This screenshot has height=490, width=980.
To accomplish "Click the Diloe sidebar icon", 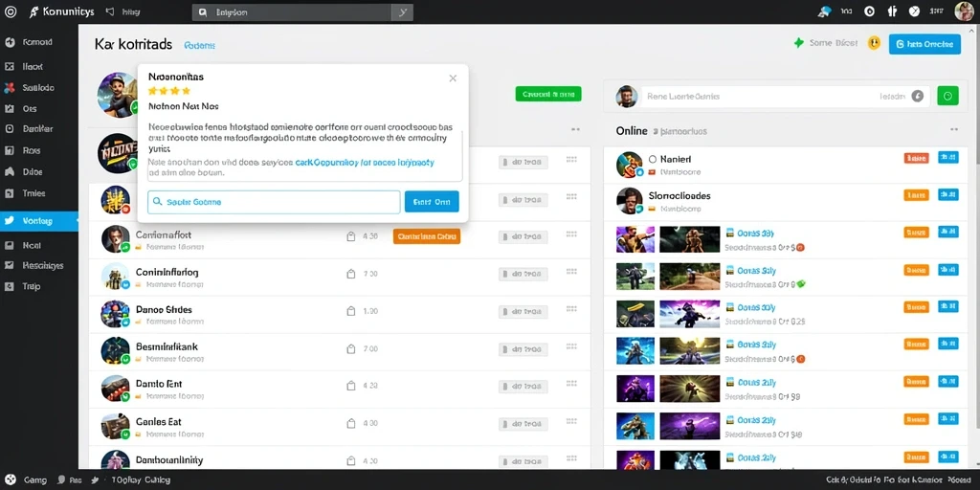I will pyautogui.click(x=10, y=172).
